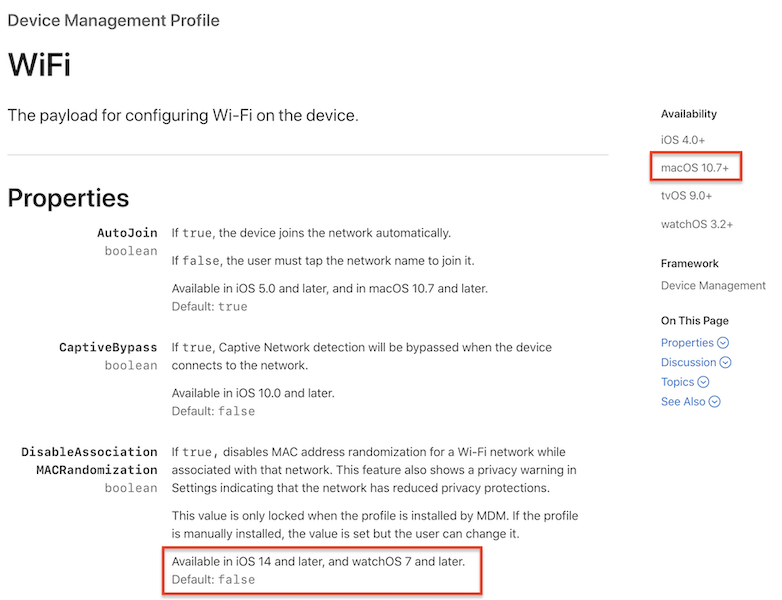Select the DisableAssociationMACRandomization property name
The image size is (782, 600).
point(90,461)
